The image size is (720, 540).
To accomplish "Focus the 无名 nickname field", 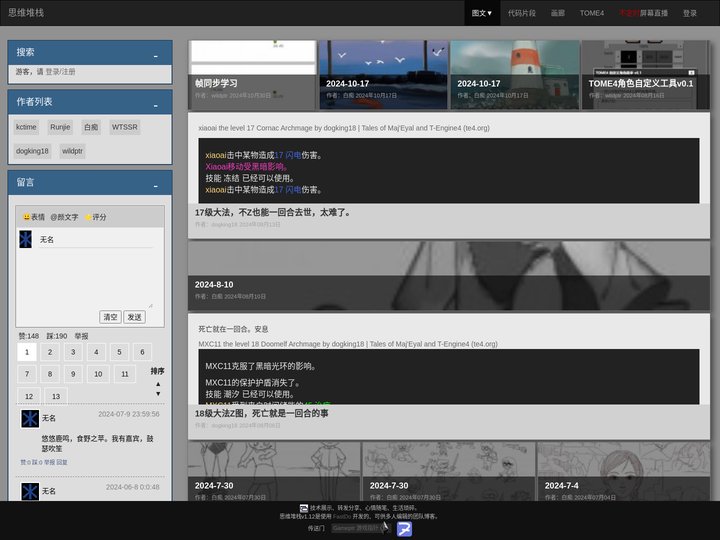I will (96, 240).
